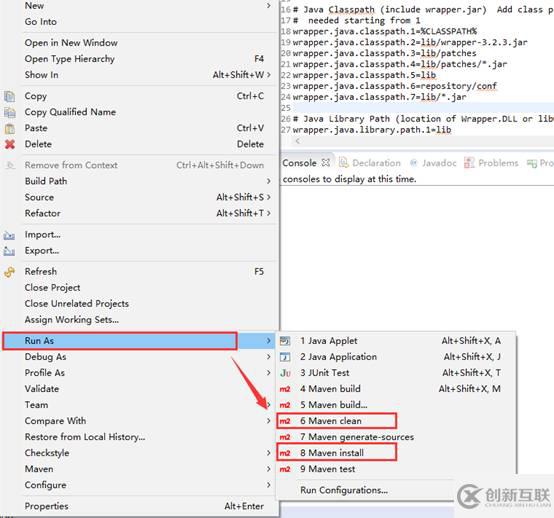Screen dimensions: 554x518
Task: Switch to the Problems tab
Action: coord(491,163)
